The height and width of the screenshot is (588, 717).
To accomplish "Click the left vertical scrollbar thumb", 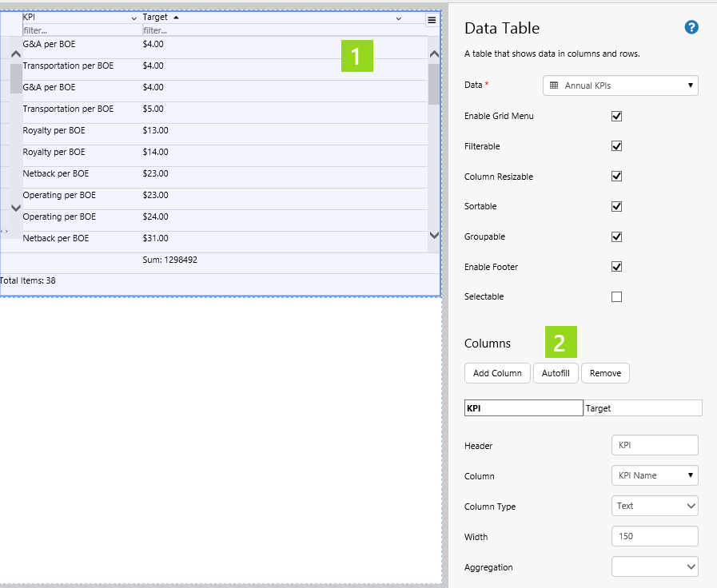I will [16, 78].
